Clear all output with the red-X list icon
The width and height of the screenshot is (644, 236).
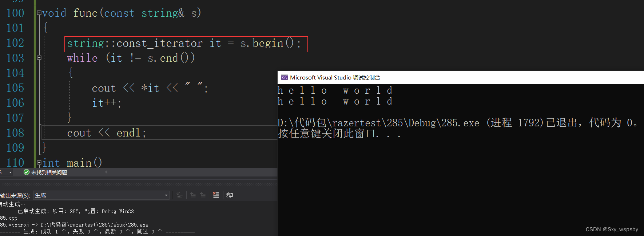(x=216, y=195)
